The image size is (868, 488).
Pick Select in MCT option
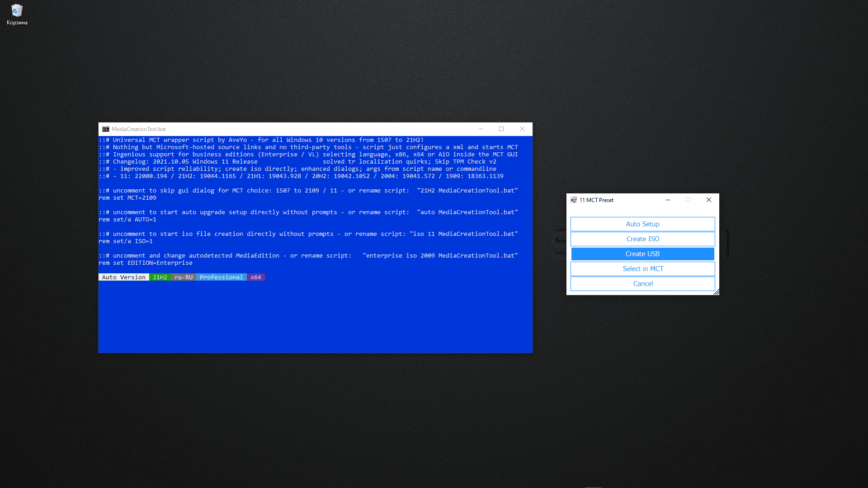tap(642, 269)
